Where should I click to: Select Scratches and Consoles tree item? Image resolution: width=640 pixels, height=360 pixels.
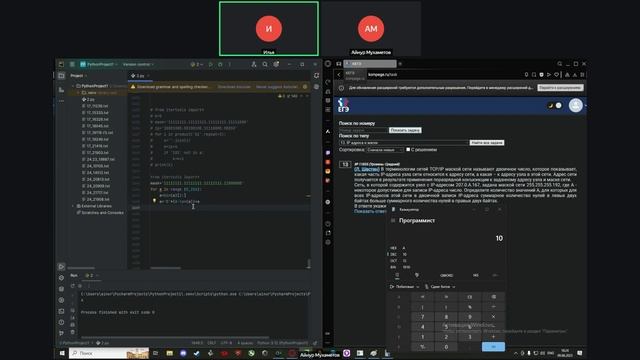click(100, 213)
